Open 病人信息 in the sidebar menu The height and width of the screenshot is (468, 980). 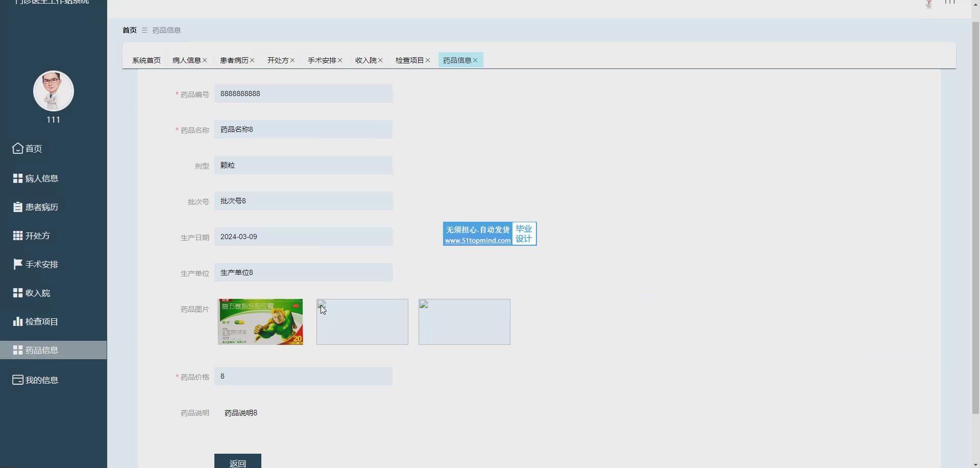click(x=54, y=178)
